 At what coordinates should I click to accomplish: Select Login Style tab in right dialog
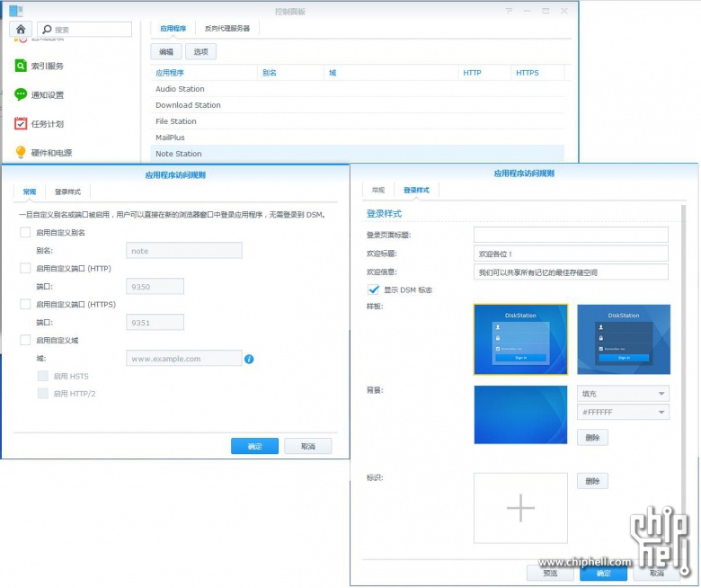coord(416,190)
